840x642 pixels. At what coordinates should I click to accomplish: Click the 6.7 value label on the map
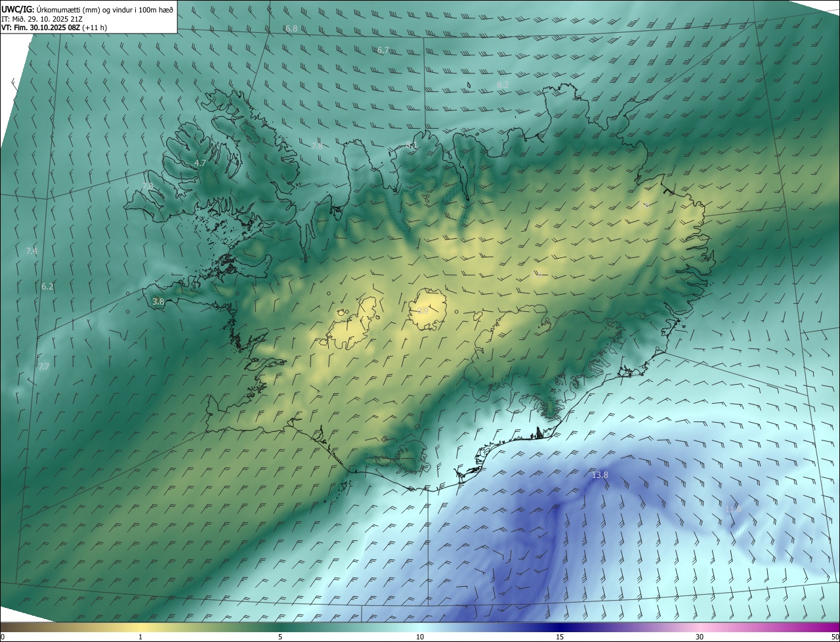pyautogui.click(x=383, y=51)
